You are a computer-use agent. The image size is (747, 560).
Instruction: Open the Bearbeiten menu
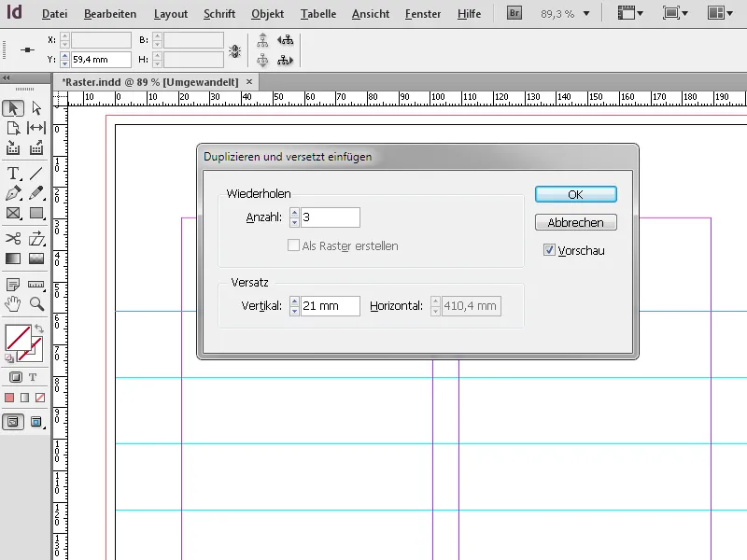110,14
